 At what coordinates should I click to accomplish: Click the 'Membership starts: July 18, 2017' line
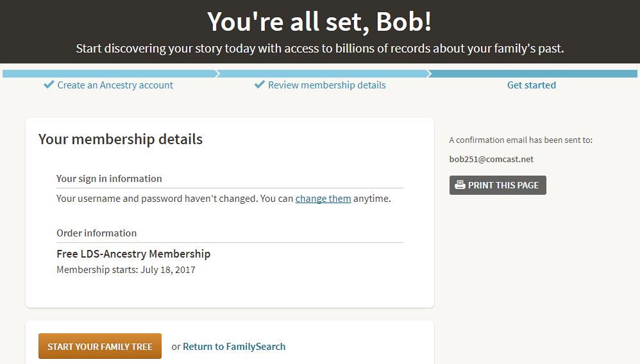pos(126,270)
